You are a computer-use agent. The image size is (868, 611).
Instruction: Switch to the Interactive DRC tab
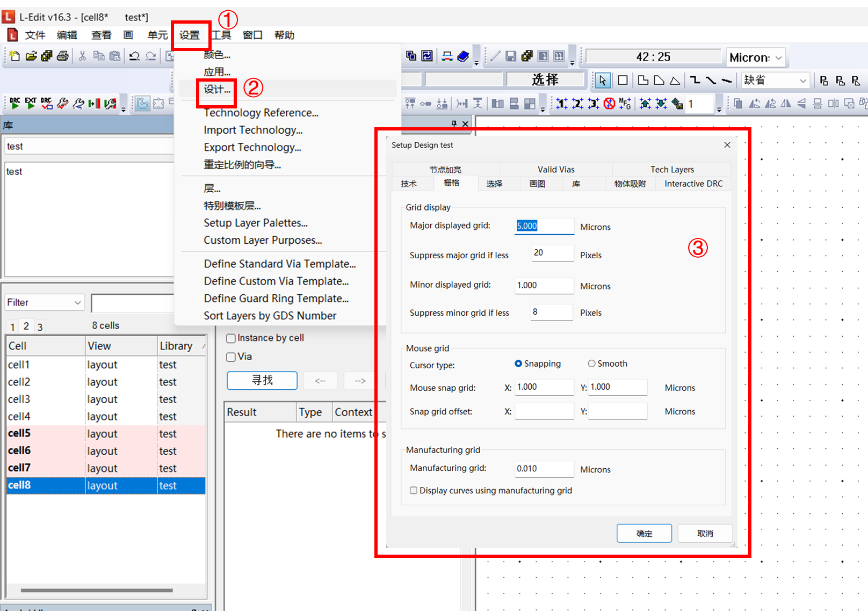coord(693,184)
